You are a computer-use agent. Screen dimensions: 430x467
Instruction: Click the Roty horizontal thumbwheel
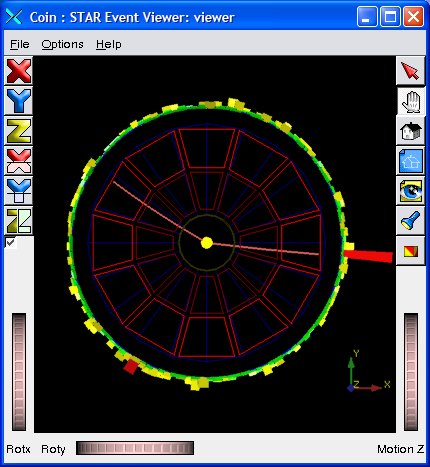point(135,448)
